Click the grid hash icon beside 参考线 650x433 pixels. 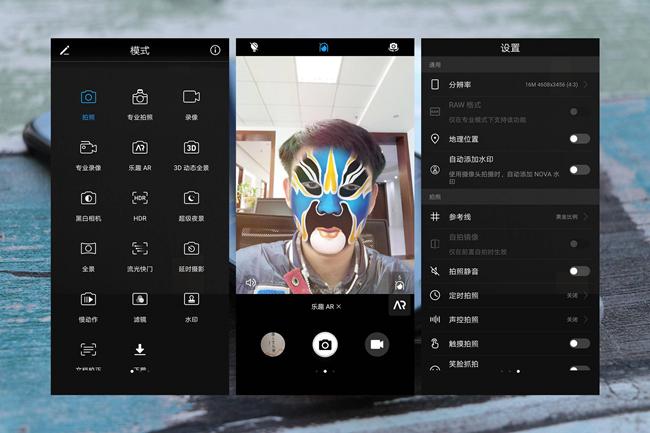click(435, 216)
